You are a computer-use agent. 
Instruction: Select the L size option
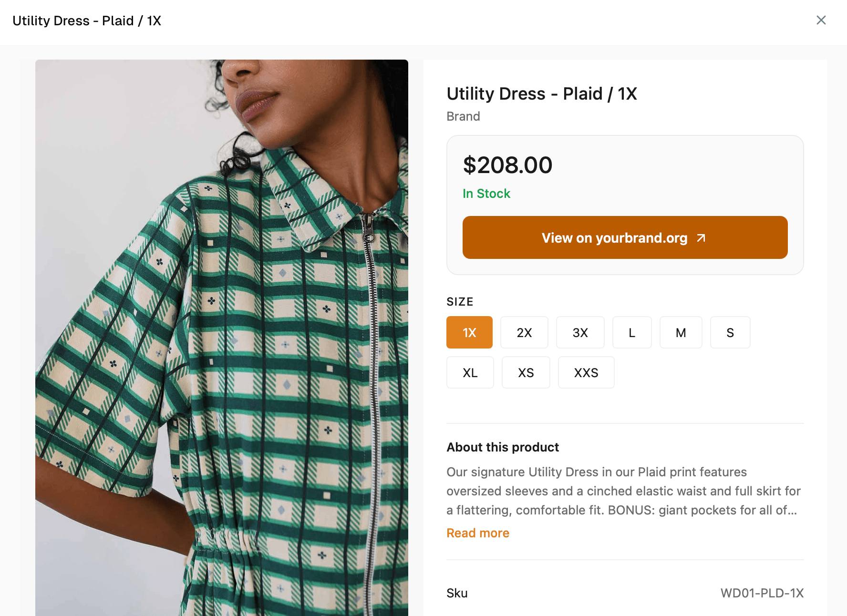pyautogui.click(x=632, y=333)
